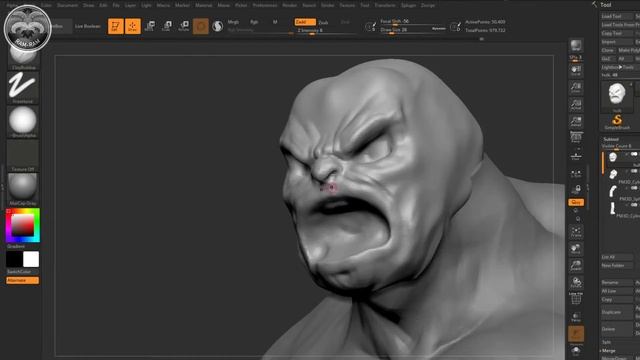Open the MatCap Gray material selector
This screenshot has width=640, height=360.
pyautogui.click(x=22, y=189)
